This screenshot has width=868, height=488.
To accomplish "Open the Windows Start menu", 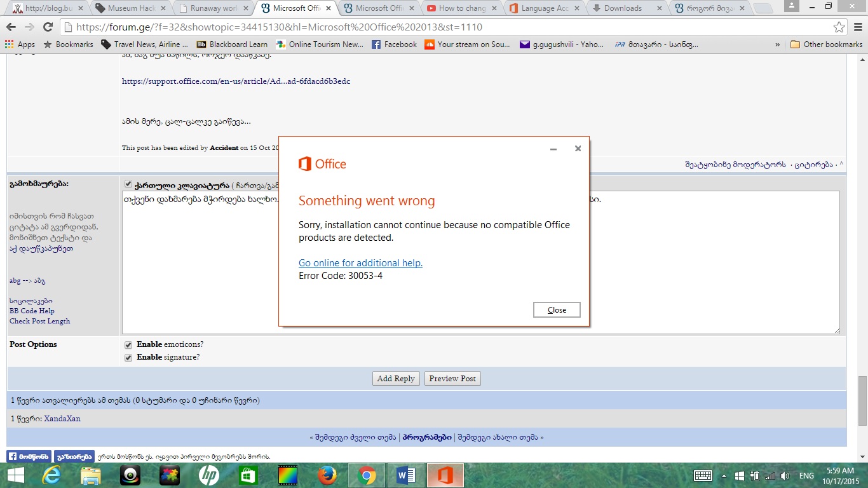I will pos(15,475).
